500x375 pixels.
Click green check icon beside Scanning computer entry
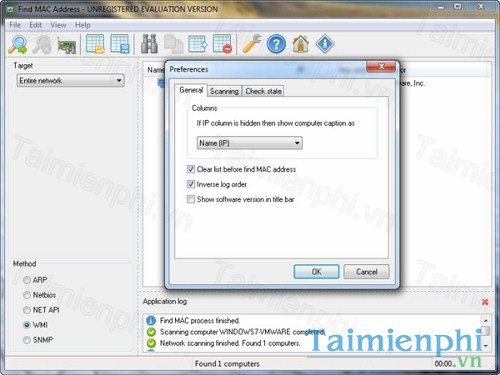[151, 332]
